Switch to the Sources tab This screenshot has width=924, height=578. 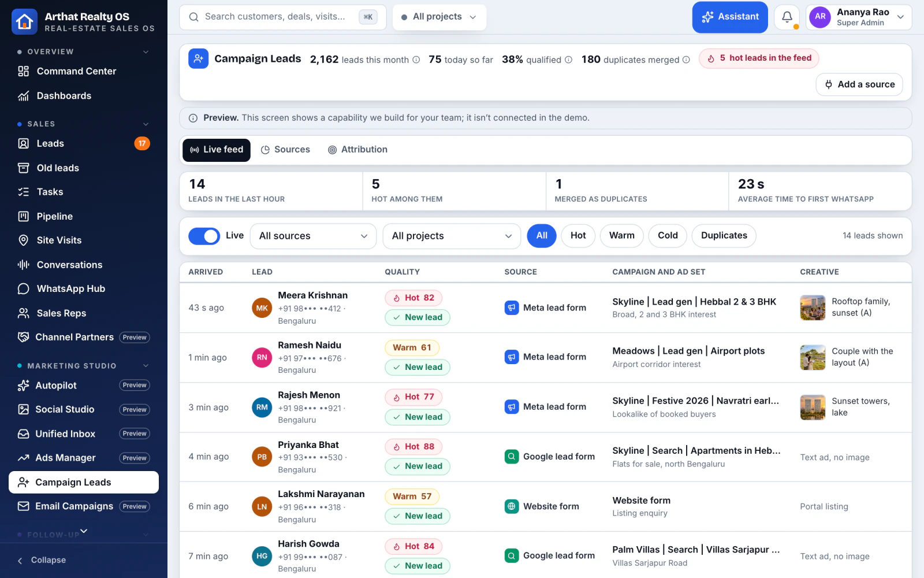[285, 150]
